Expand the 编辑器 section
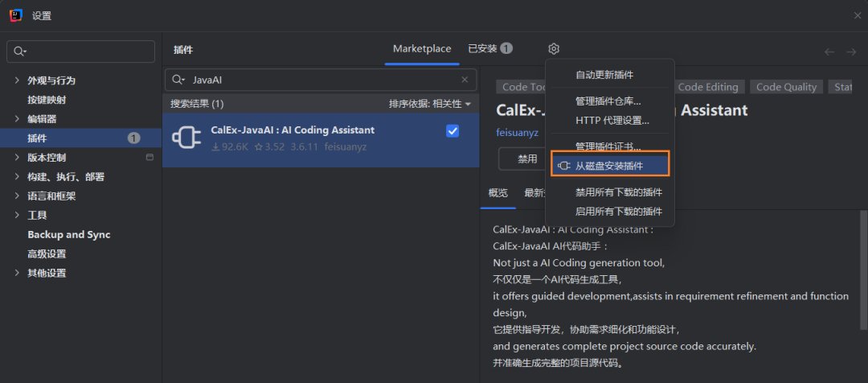Viewport: 868px width, 383px height. coord(17,118)
